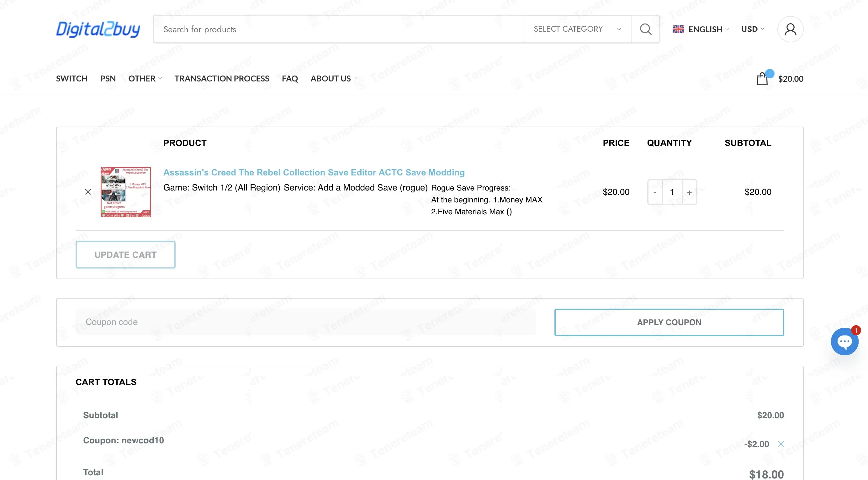This screenshot has height=480, width=868.
Task: Increase quantity with plus button
Action: [689, 192]
